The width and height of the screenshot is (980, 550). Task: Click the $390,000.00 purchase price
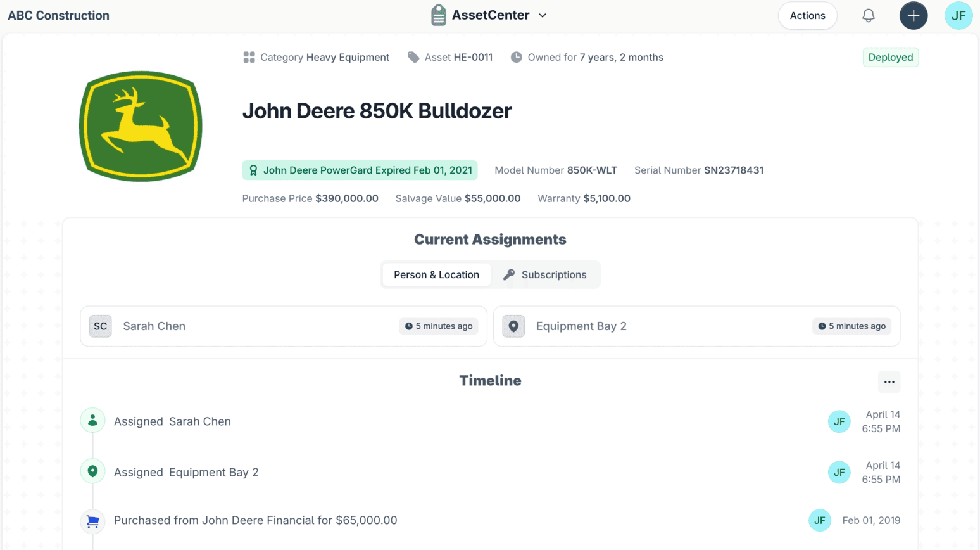click(x=347, y=198)
